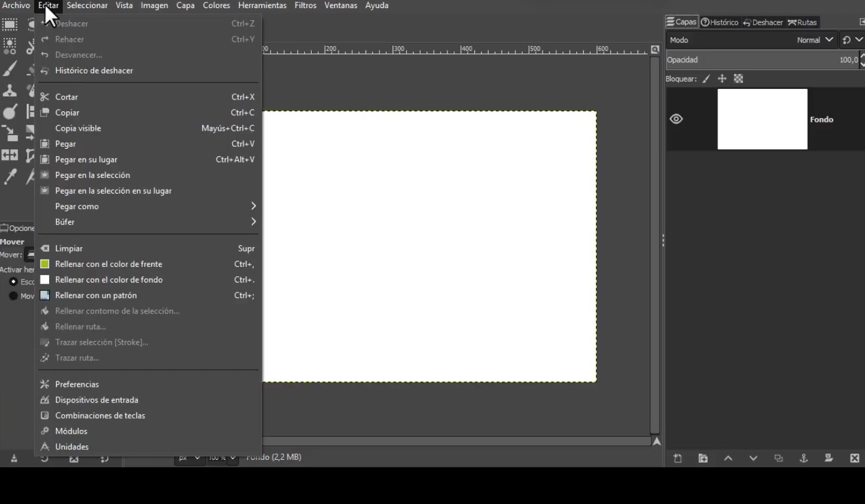Click the merge/mask icon beside anchor
Viewport: 865px width, 504px height.
click(829, 458)
